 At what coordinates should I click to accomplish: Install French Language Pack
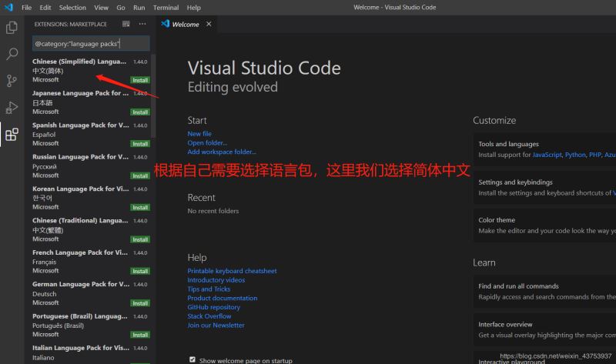[140, 272]
